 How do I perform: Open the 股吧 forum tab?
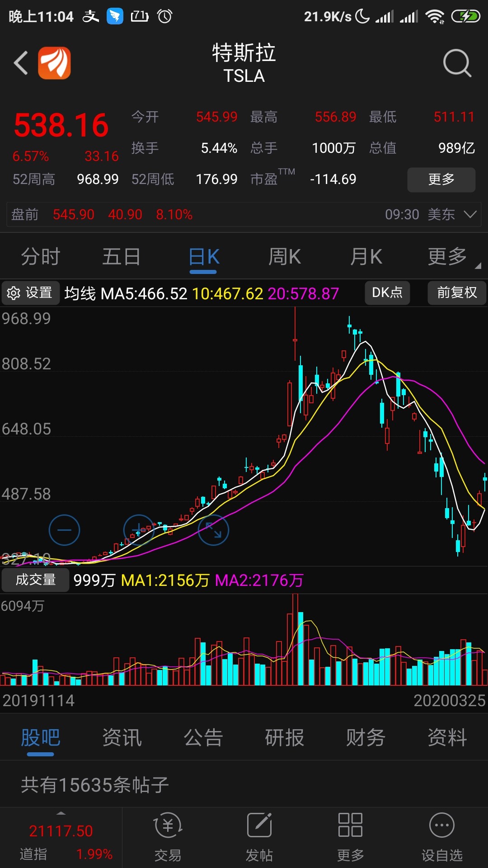41,739
